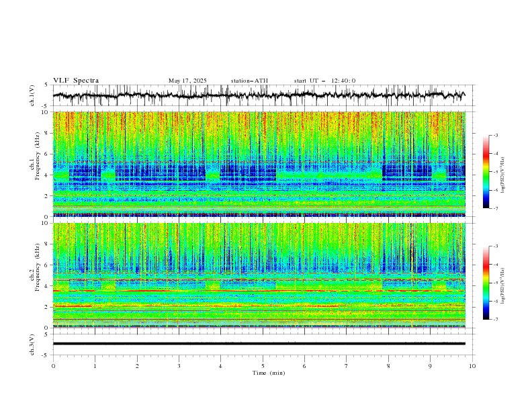Click the "ch.1(V)" axis label
Viewport: 532px width, 411px height.
click(x=32, y=95)
